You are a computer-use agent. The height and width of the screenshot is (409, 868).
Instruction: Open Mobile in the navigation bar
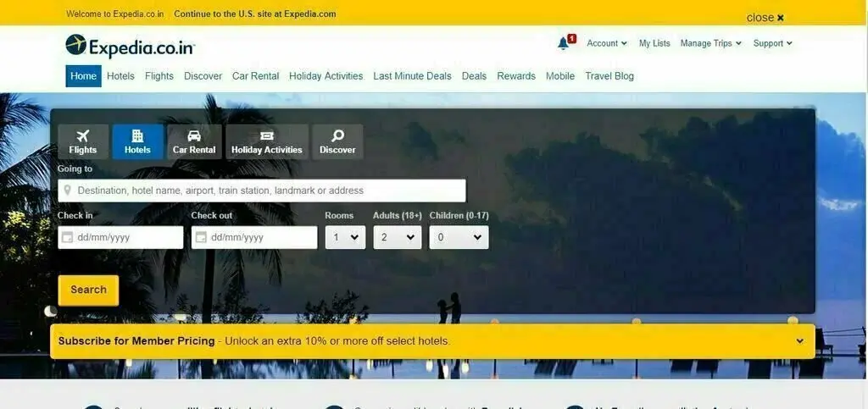pyautogui.click(x=560, y=75)
